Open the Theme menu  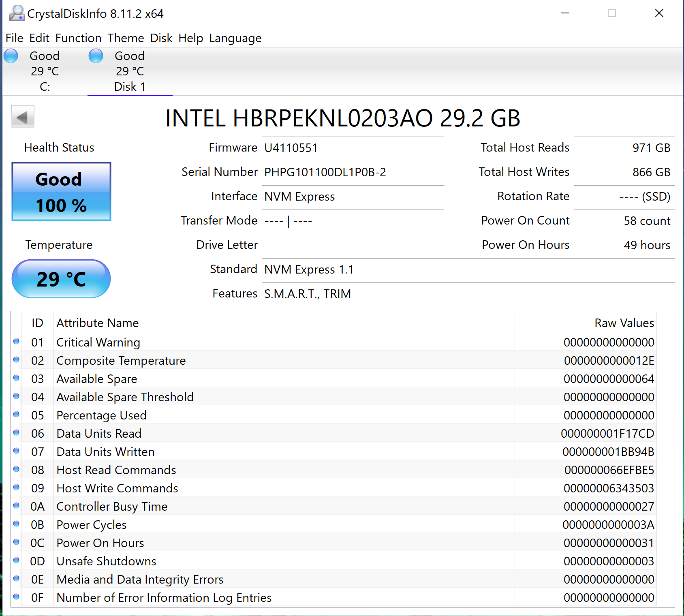pyautogui.click(x=126, y=38)
